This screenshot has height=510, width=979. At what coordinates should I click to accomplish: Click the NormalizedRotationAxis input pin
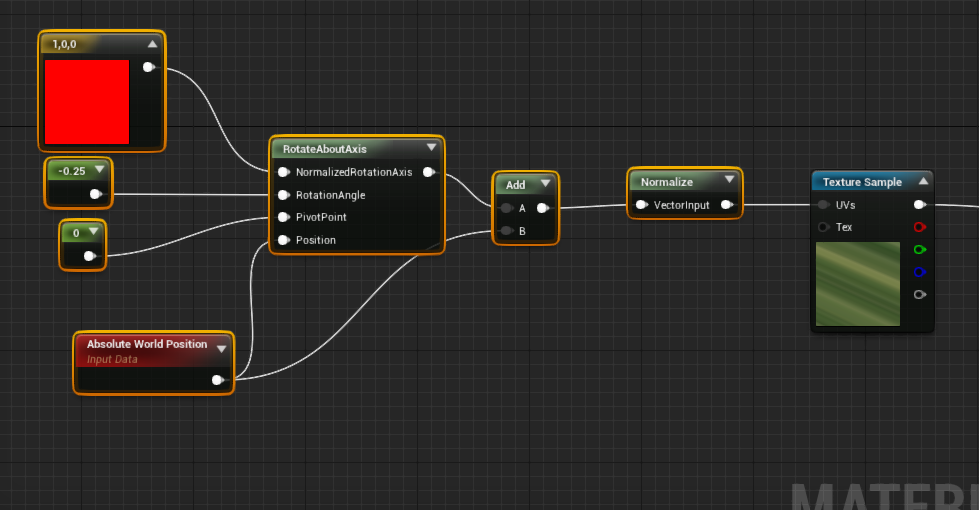[283, 172]
